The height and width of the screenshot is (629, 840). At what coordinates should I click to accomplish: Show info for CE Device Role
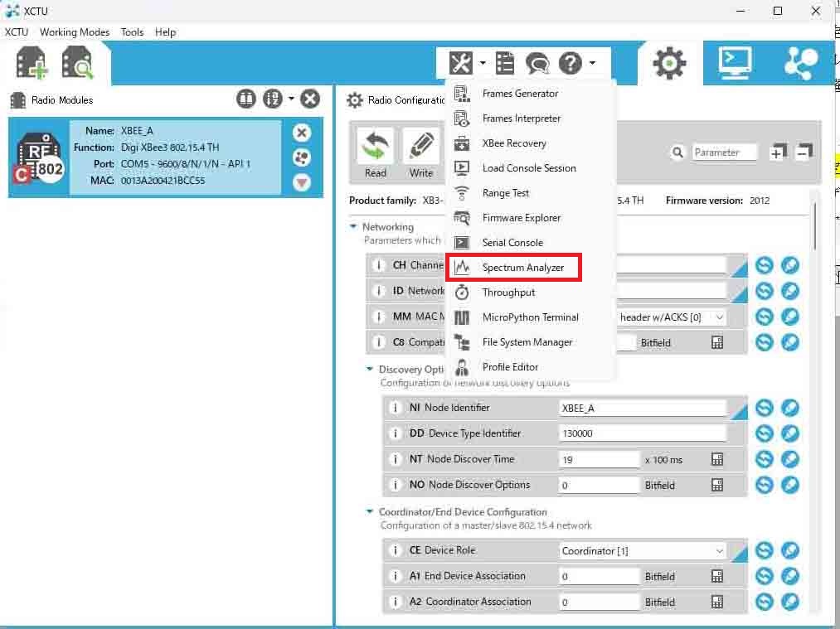click(x=396, y=550)
